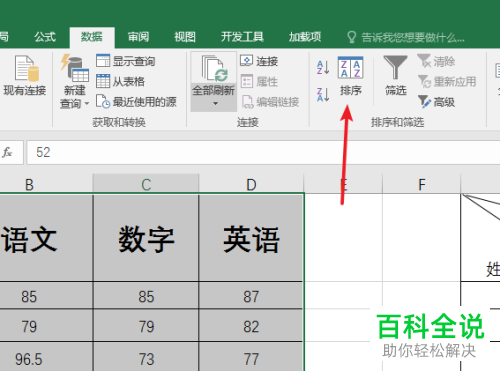Click cell with 82 in column D
The width and height of the screenshot is (500, 371).
click(251, 326)
